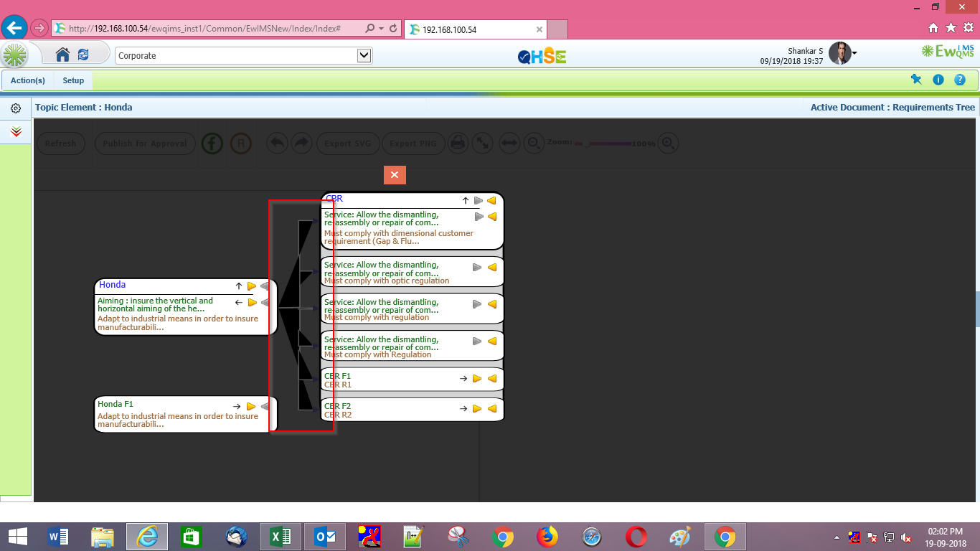Screen dimensions: 980x551
Task: Click the gray triangle in the CBR header
Action: point(479,200)
